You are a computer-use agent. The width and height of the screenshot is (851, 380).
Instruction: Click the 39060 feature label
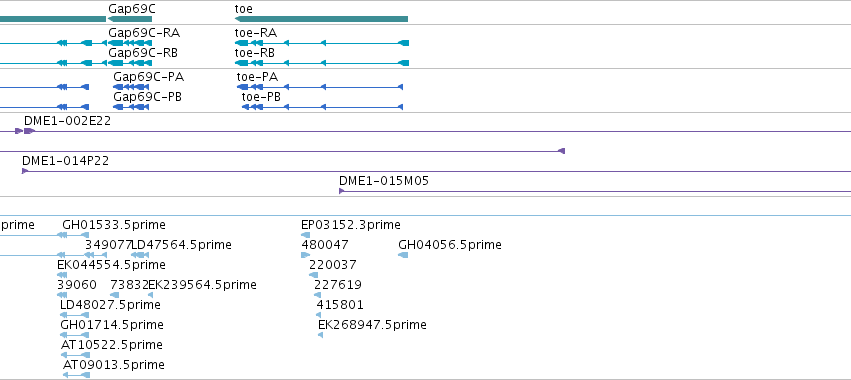coord(77,284)
